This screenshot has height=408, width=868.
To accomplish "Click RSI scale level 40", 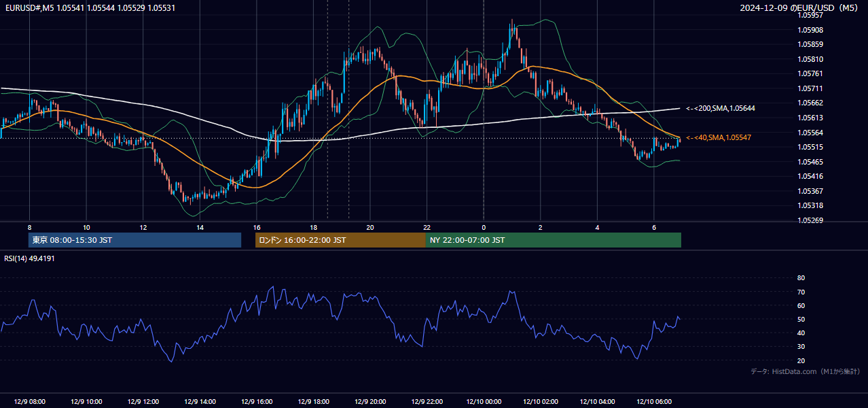I will coord(801,333).
